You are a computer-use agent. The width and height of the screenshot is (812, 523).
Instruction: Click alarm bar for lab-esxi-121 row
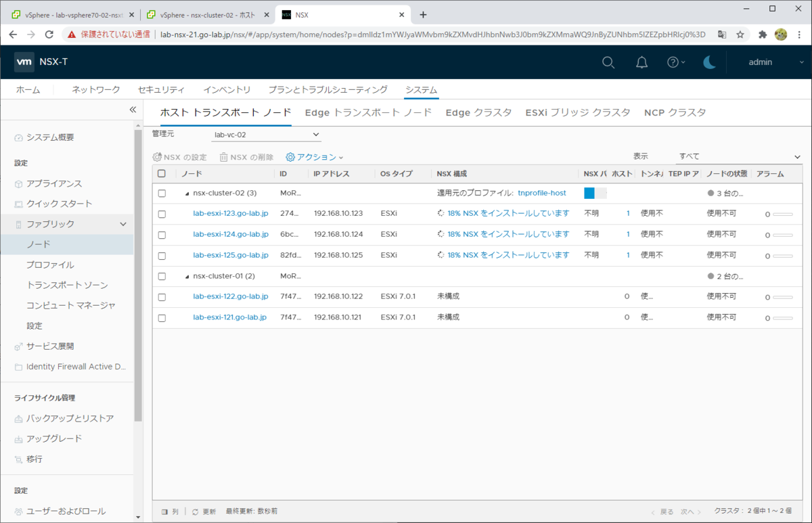click(782, 318)
